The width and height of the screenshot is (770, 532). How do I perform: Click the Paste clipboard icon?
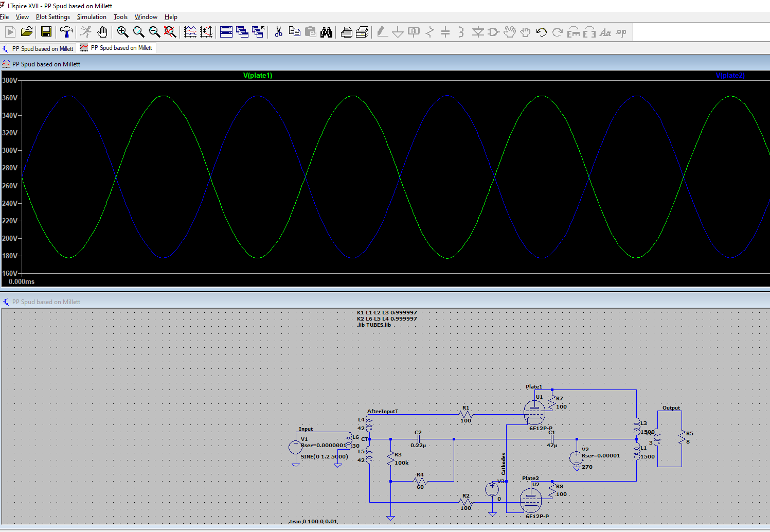tap(310, 32)
